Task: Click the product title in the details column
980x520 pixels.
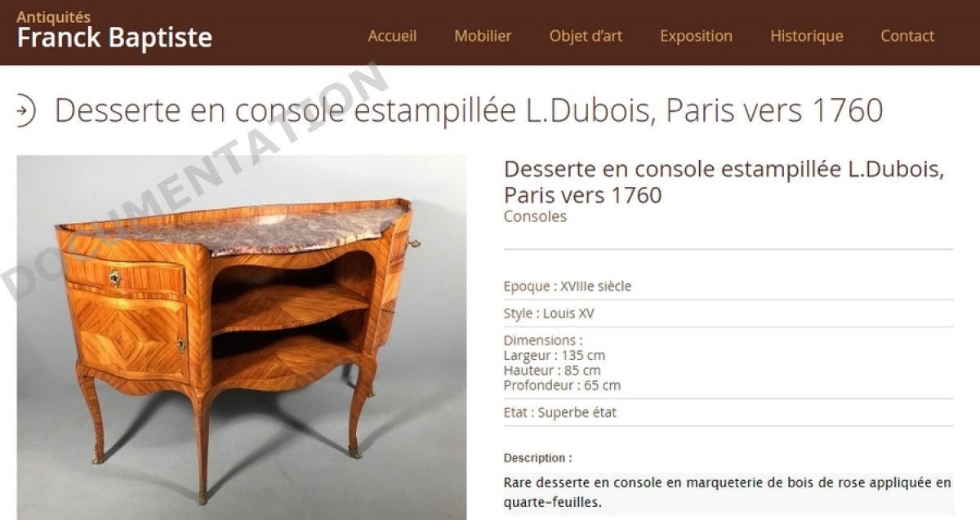Action: [x=724, y=182]
